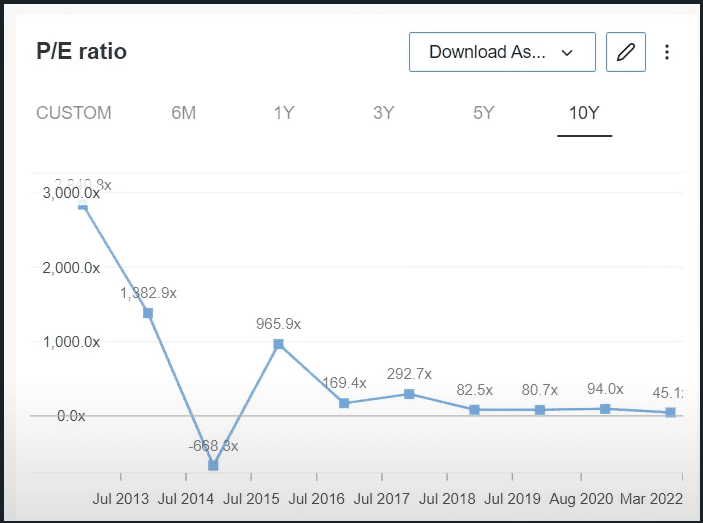The image size is (703, 523).
Task: Select the 82.5x data point marker
Action: point(475,410)
